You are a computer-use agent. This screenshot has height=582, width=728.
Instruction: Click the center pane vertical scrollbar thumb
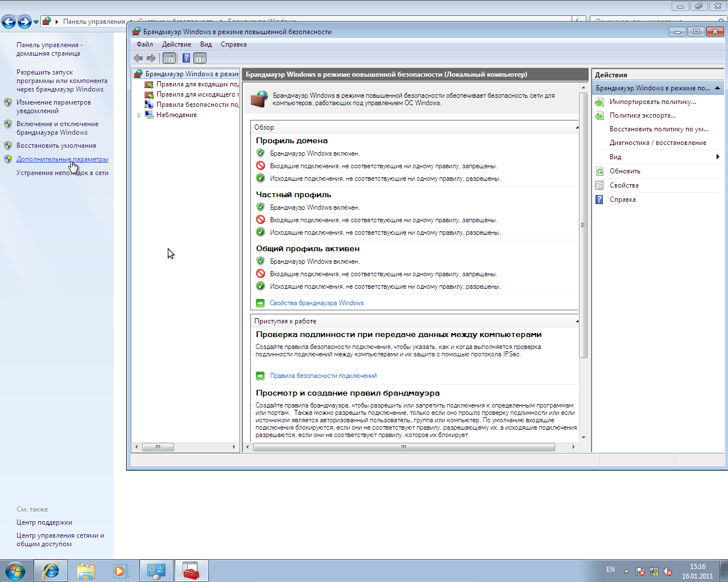click(583, 225)
